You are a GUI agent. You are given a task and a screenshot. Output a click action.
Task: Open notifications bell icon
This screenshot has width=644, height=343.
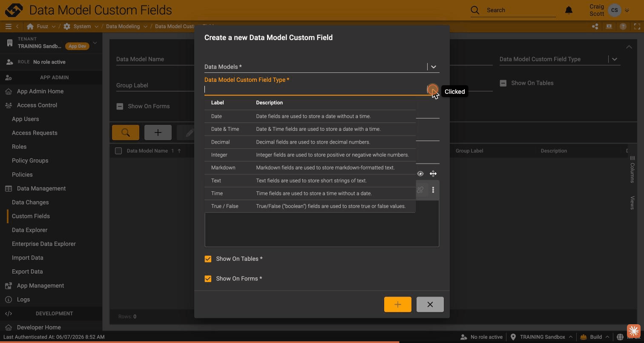(569, 10)
